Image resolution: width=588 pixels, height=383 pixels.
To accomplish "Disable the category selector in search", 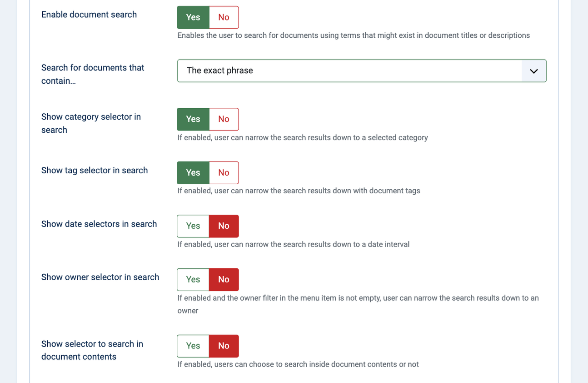I will [224, 119].
